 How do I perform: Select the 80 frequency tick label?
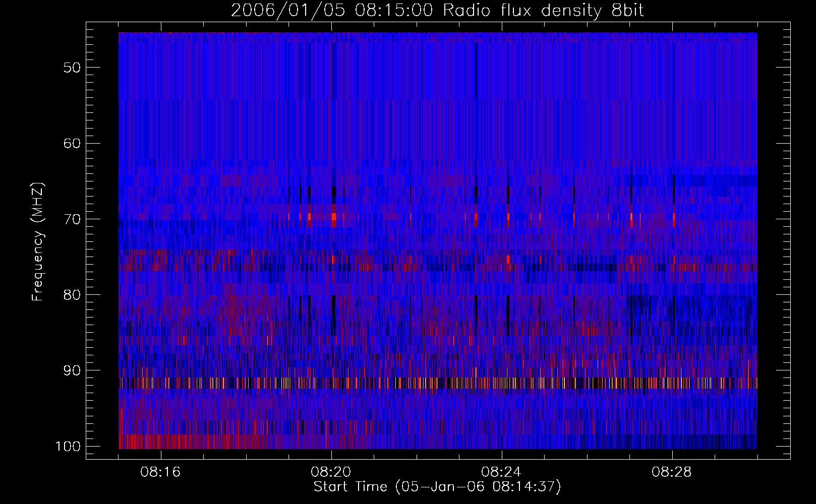coord(72,295)
